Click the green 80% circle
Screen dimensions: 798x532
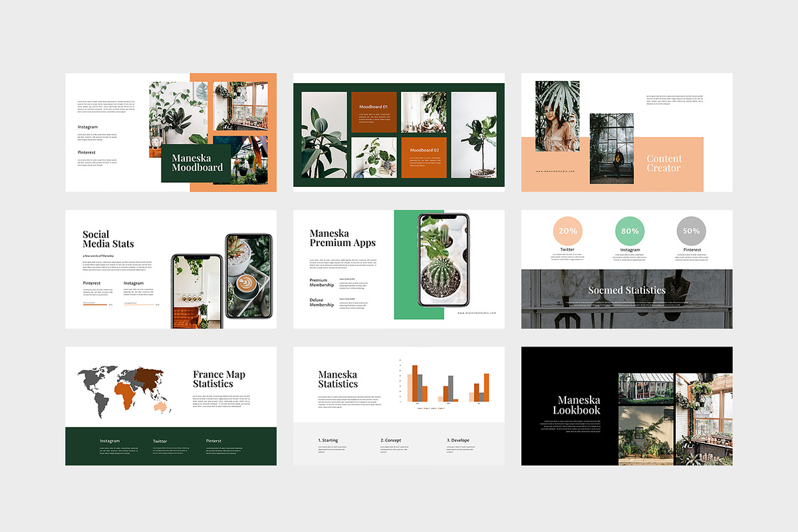click(630, 231)
